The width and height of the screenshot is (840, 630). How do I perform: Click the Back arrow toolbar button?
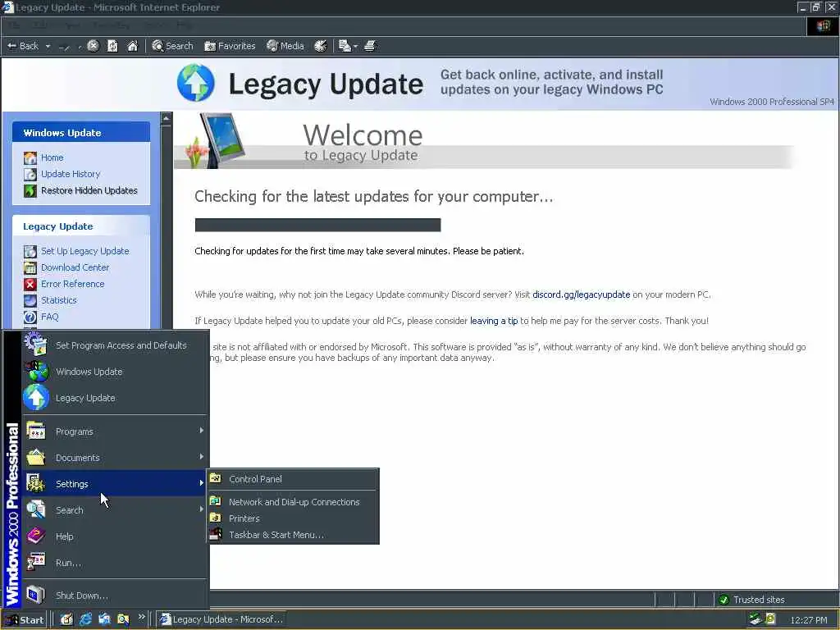[x=23, y=46]
